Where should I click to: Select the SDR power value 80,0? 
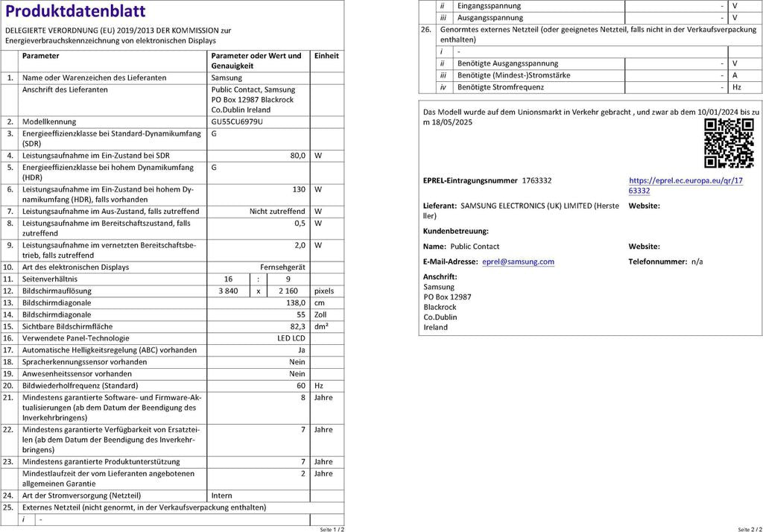(x=298, y=156)
